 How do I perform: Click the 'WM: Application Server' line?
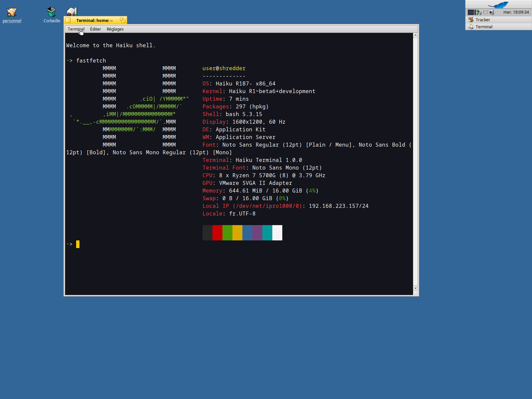(239, 137)
